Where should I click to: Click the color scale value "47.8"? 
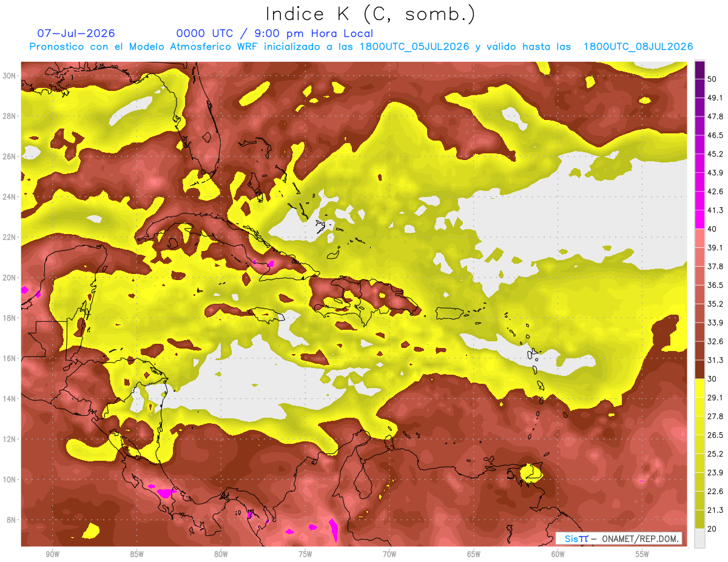click(x=715, y=117)
